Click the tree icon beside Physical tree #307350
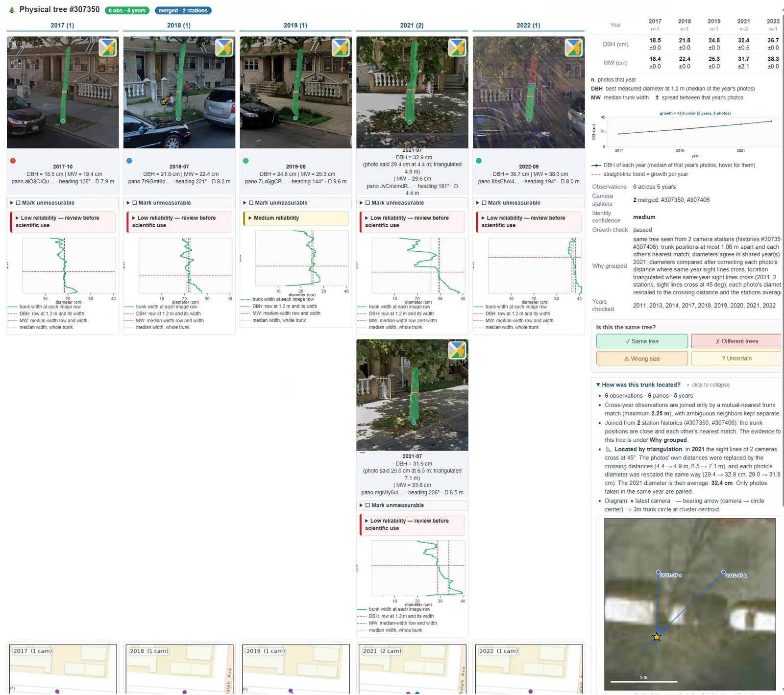The image size is (784, 695). click(12, 10)
